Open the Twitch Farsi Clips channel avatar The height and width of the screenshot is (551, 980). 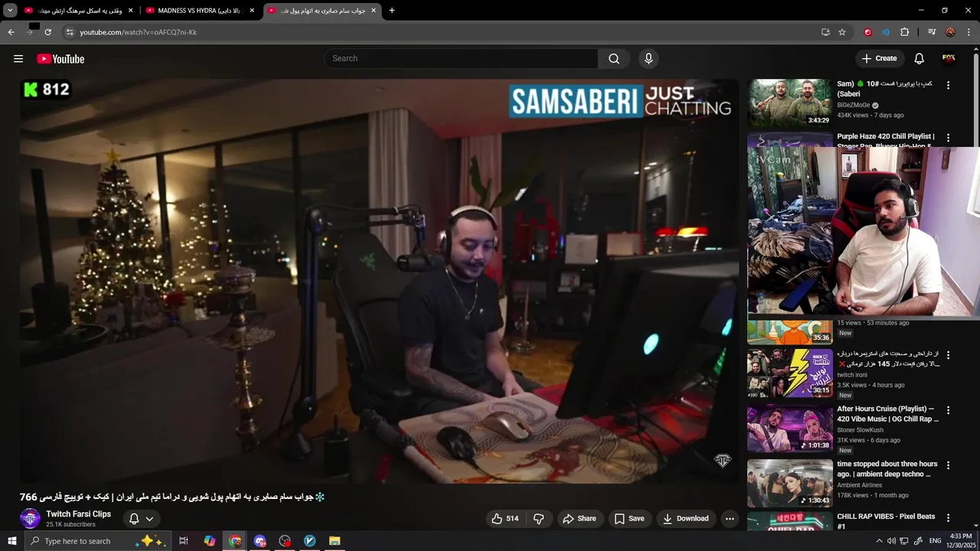(30, 519)
